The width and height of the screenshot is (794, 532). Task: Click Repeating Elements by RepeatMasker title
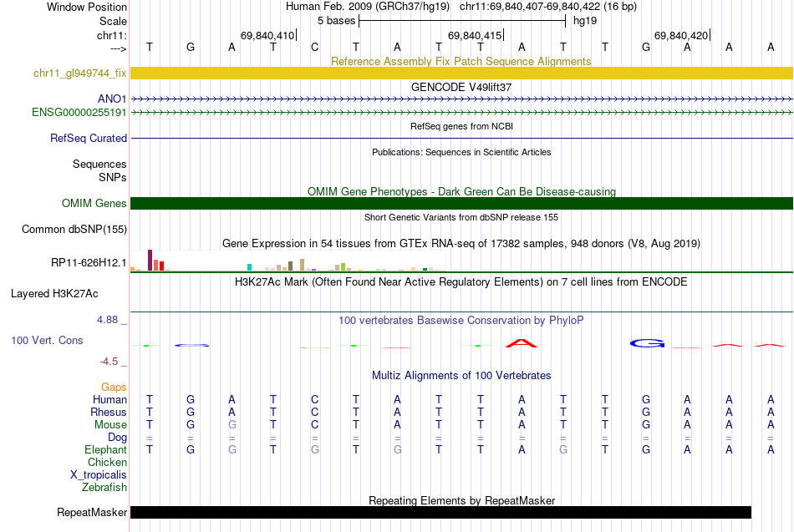point(461,500)
